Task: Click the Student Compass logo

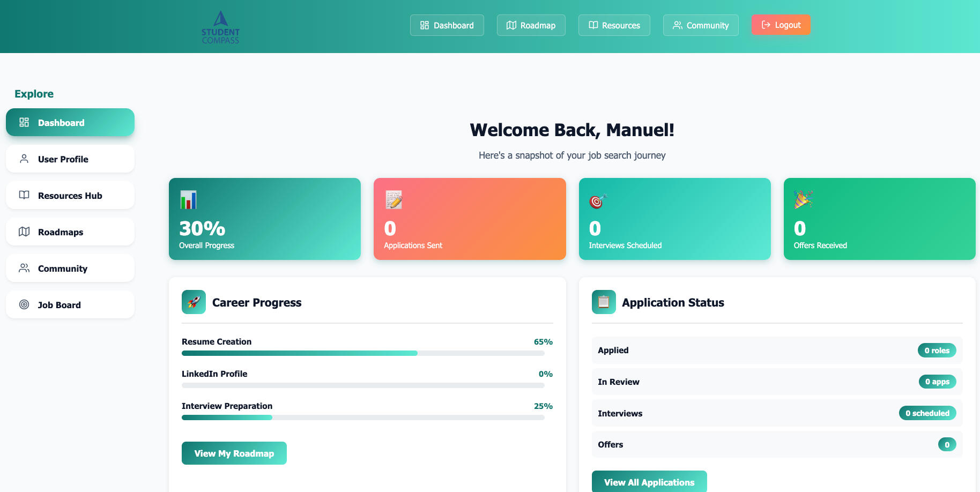Action: 220,27
